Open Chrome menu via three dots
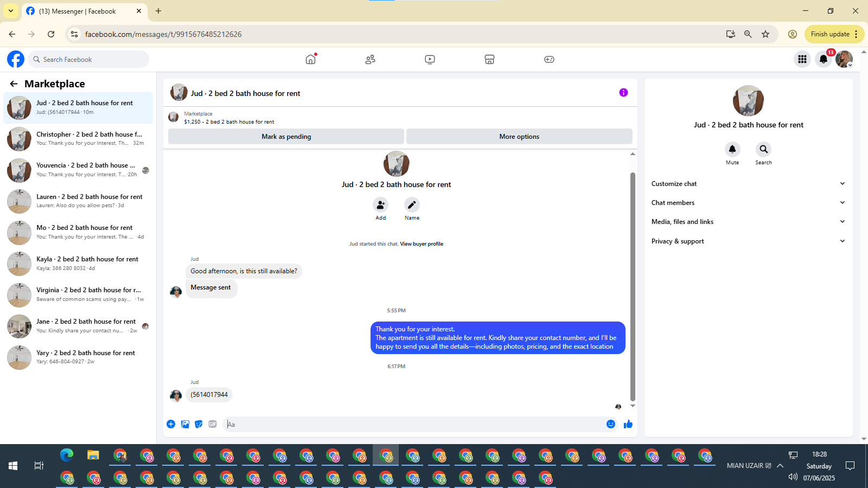Screen dimensions: 868x488 point(856,34)
